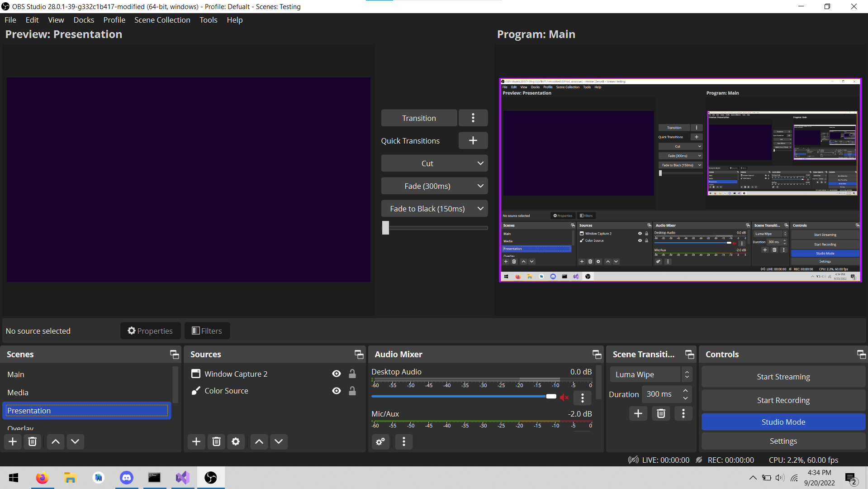Open advanced audio properties gears icon
Image resolution: width=868 pixels, height=489 pixels.
(380, 441)
